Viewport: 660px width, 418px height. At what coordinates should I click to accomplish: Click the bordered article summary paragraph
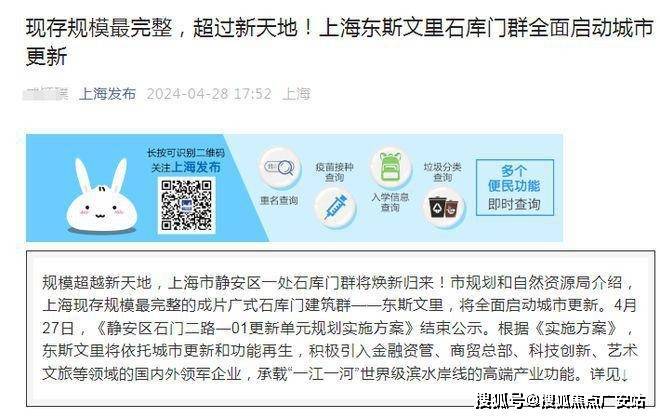(341, 329)
